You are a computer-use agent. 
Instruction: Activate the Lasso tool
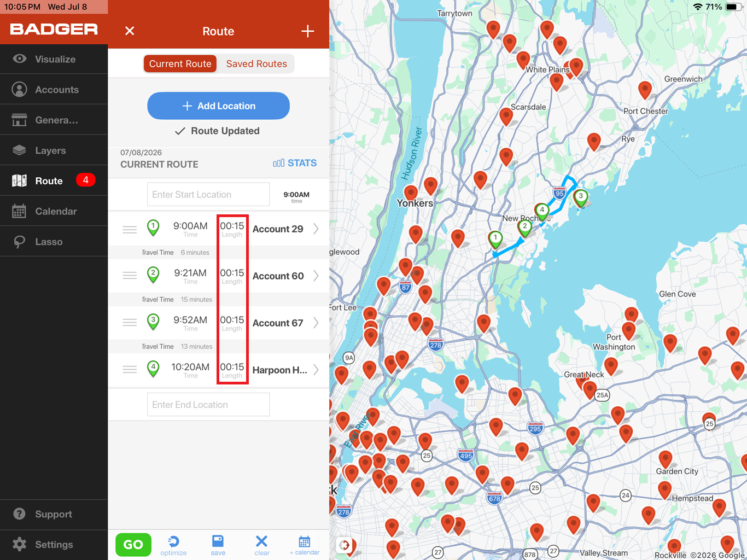pos(54,242)
